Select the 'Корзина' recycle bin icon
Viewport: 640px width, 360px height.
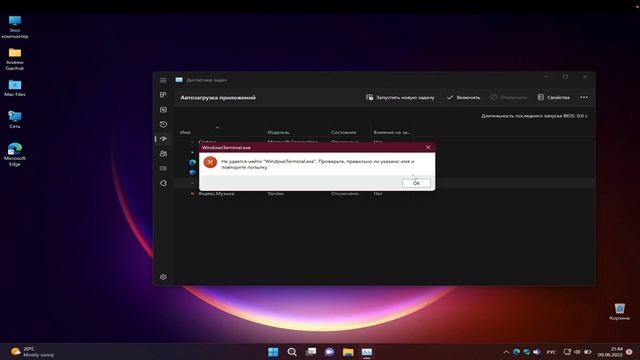620,311
